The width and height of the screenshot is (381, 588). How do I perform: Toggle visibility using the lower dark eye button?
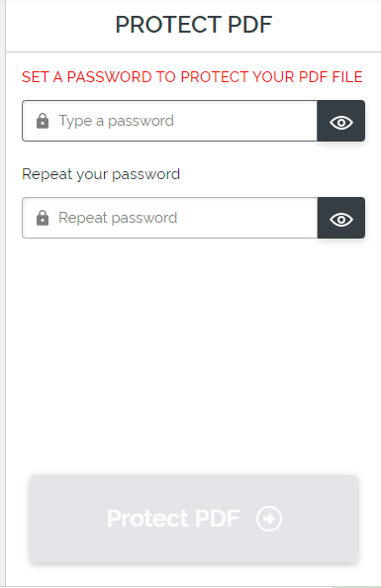point(340,218)
